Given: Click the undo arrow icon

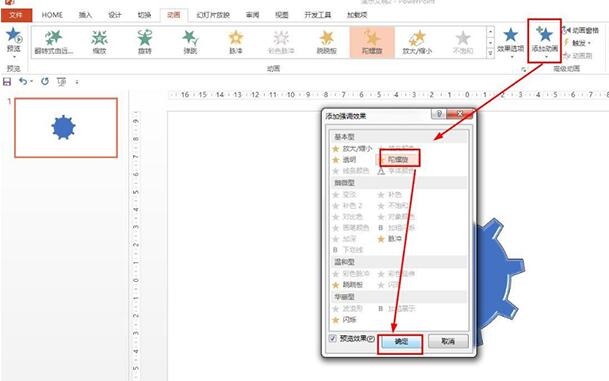Looking at the screenshot, I should pos(23,82).
